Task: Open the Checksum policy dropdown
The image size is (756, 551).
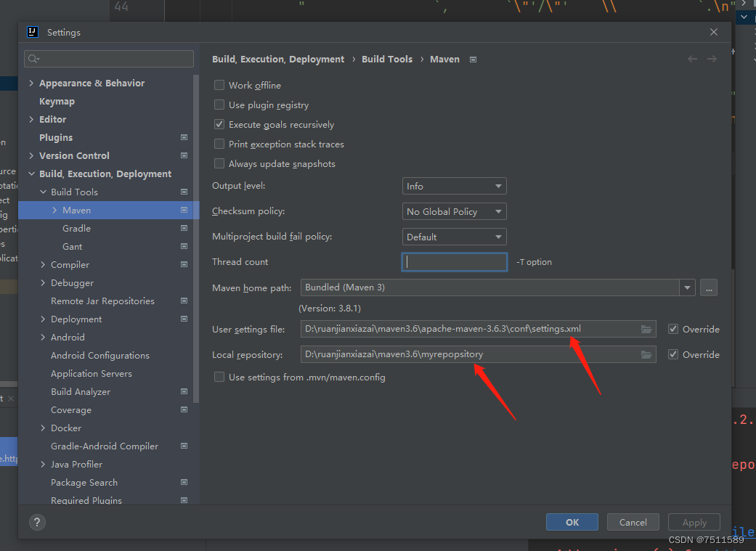Action: [x=454, y=211]
